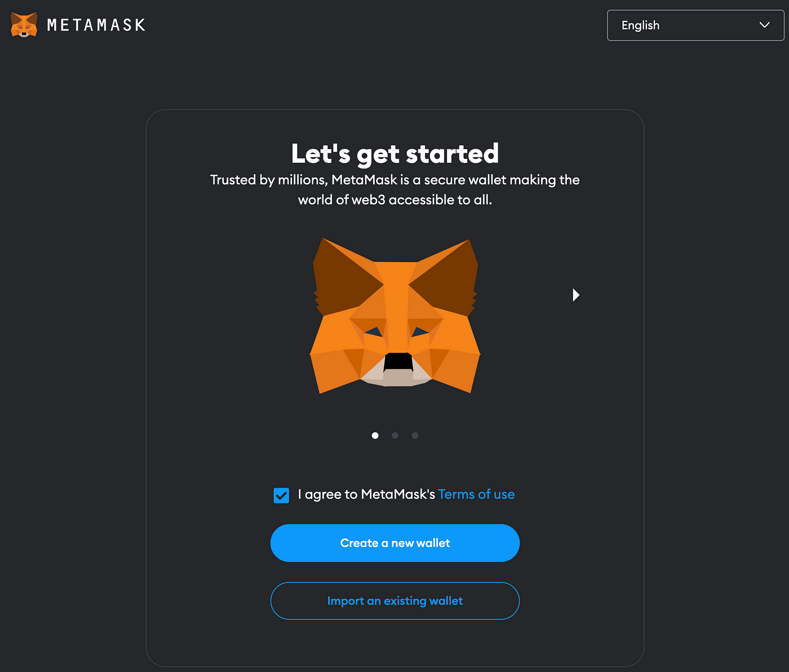Click Create a new wallet button
789x672 pixels.
coord(395,543)
